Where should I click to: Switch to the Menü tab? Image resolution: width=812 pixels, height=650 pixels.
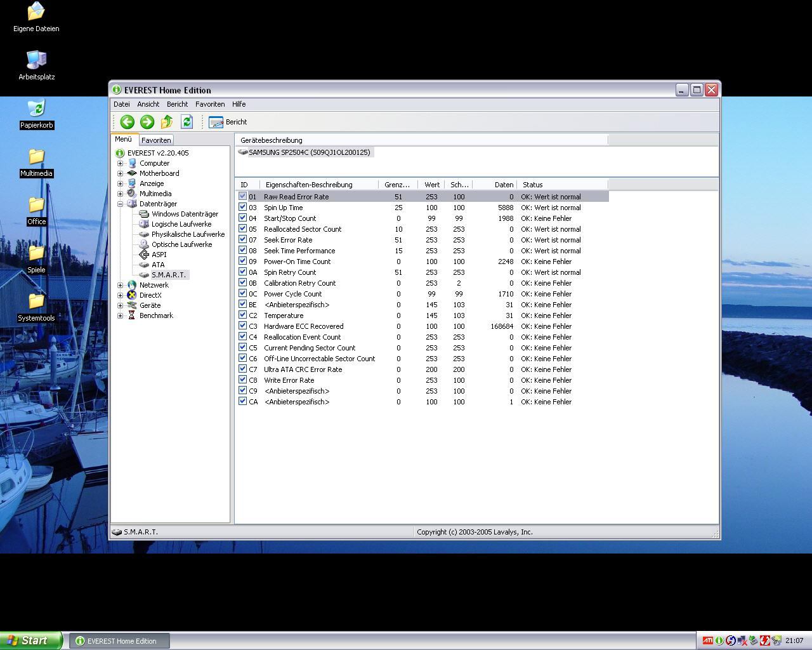pos(124,140)
